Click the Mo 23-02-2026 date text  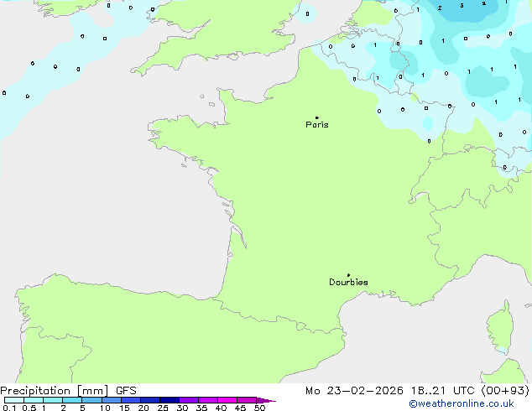[x=354, y=391]
